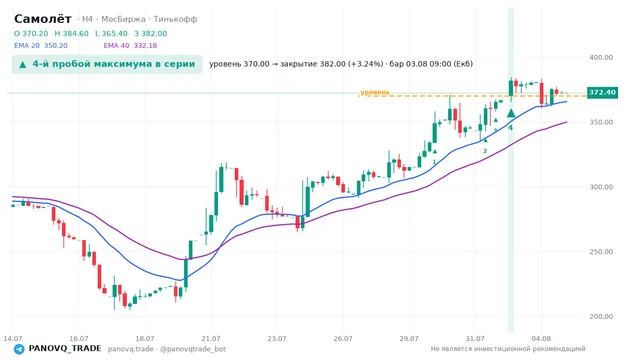Click the orange 'уровень' level label
This screenshot has width=640, height=360.
pos(375,92)
